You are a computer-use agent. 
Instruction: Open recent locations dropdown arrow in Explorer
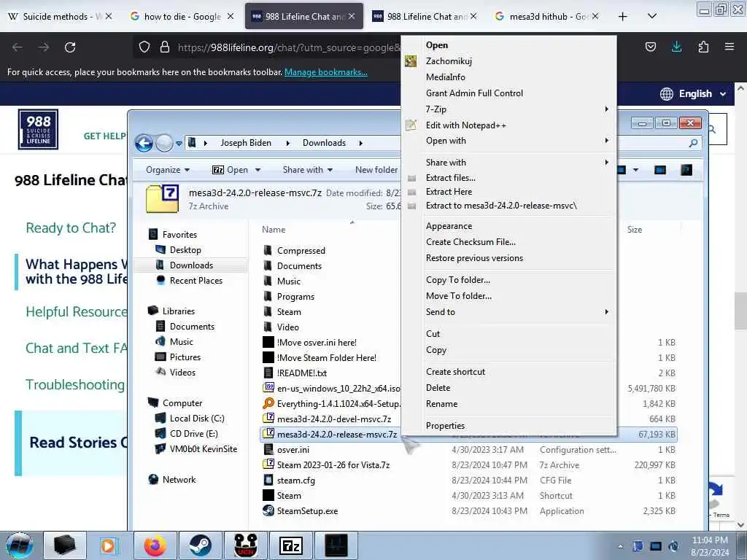(x=179, y=143)
